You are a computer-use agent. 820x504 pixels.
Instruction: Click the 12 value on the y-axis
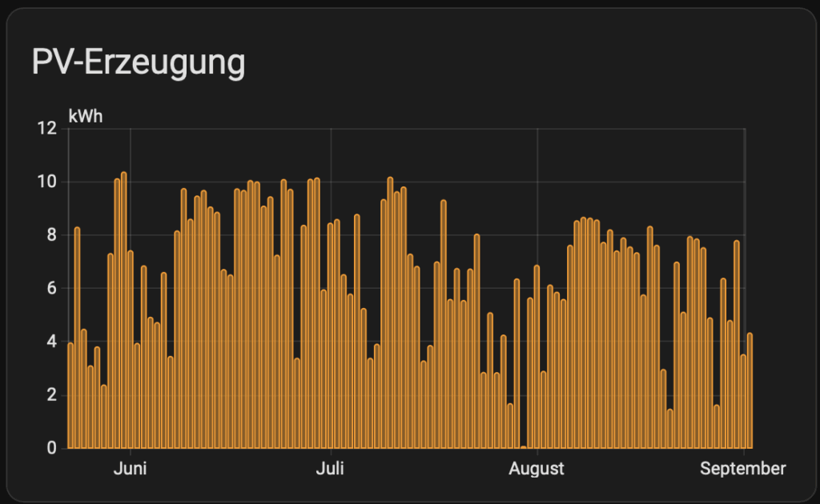click(46, 129)
